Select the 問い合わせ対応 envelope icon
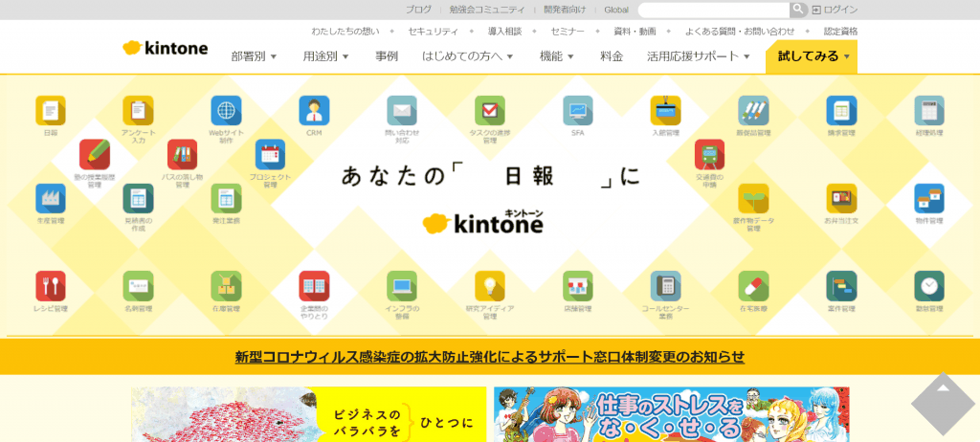 pyautogui.click(x=402, y=111)
